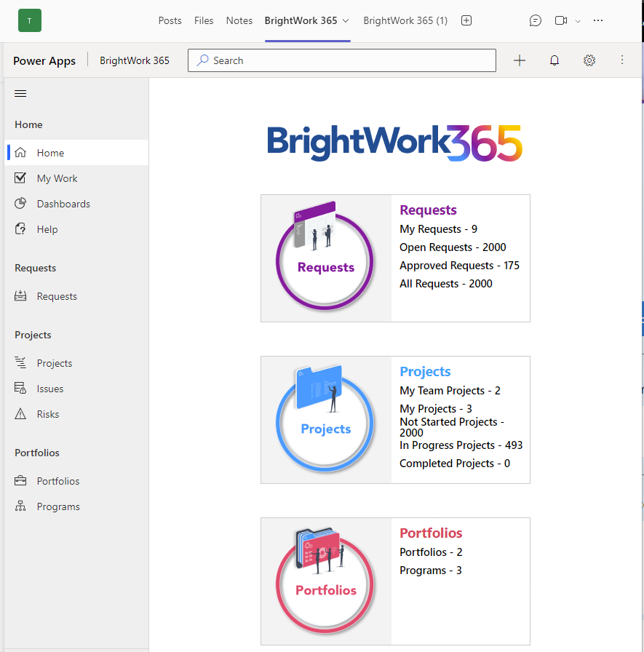Expand the meeting options dropdown arrow

tap(578, 21)
